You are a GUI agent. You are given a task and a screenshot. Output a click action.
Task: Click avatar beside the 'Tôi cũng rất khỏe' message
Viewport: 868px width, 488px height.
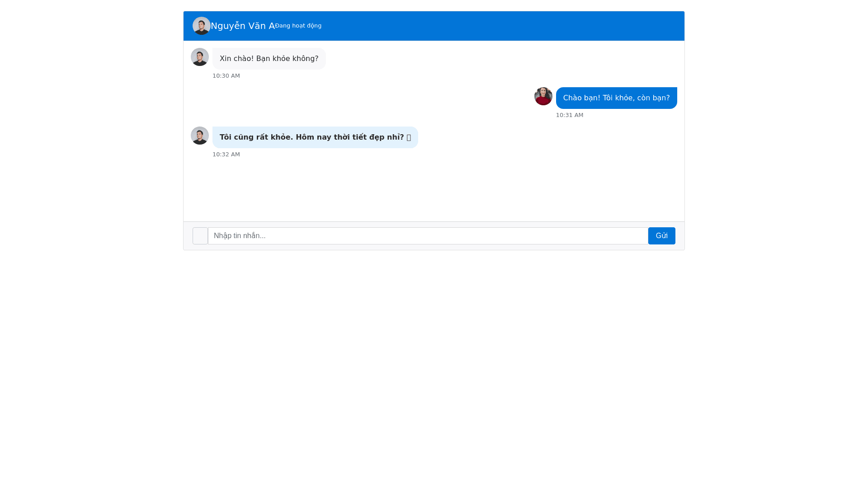(199, 136)
